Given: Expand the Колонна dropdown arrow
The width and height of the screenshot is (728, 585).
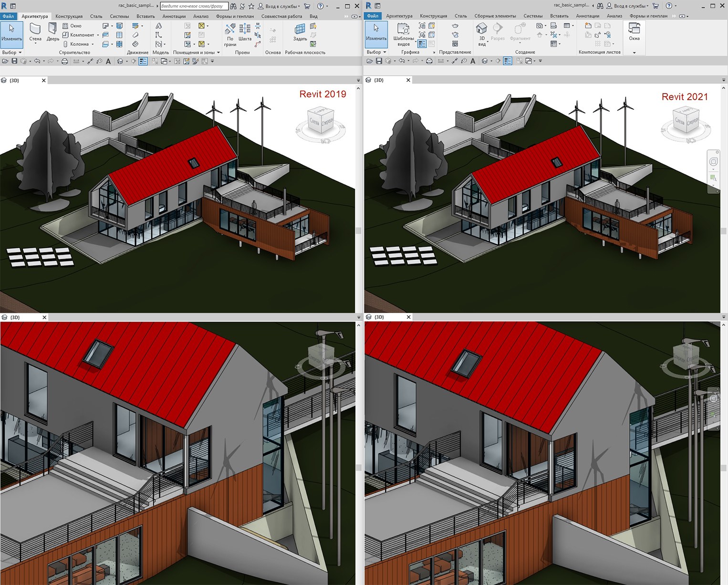Looking at the screenshot, I should [x=93, y=44].
